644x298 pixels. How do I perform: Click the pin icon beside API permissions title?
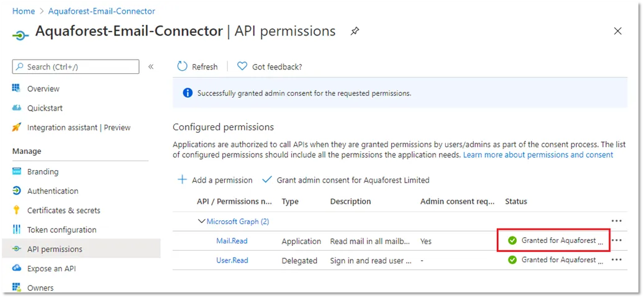355,31
